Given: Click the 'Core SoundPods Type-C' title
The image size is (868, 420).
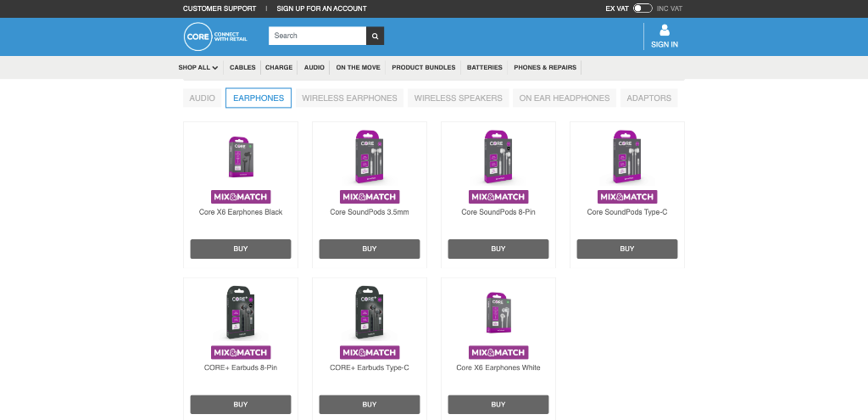Looking at the screenshot, I should coord(627,212).
